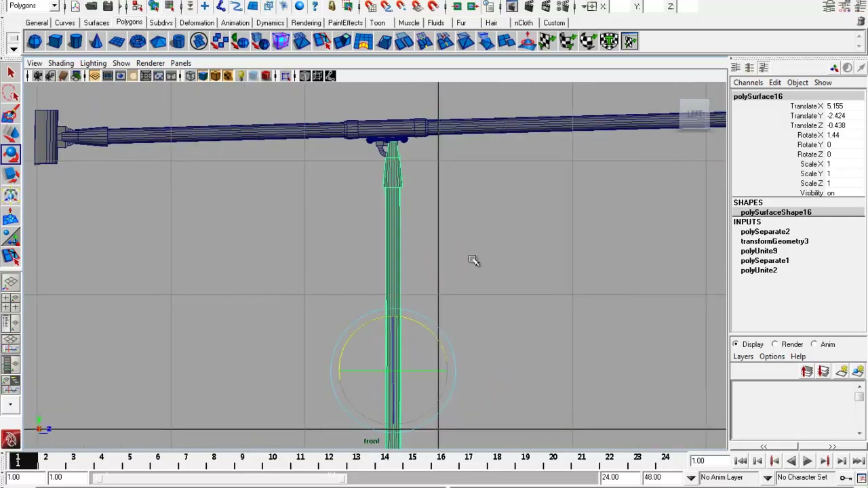The height and width of the screenshot is (488, 868).
Task: Click the shelf trash can icon
Action: pyautogui.click(x=861, y=22)
